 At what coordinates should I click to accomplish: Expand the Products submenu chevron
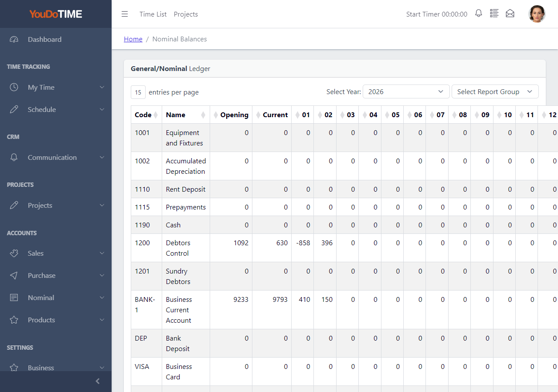pyautogui.click(x=102, y=320)
